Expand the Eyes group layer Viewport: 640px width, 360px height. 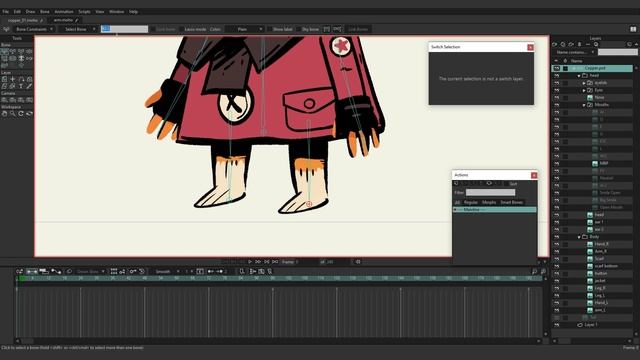tap(584, 90)
